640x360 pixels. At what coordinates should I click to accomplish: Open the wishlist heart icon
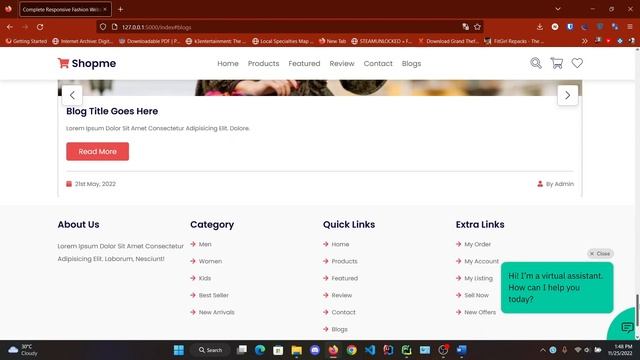pyautogui.click(x=577, y=63)
